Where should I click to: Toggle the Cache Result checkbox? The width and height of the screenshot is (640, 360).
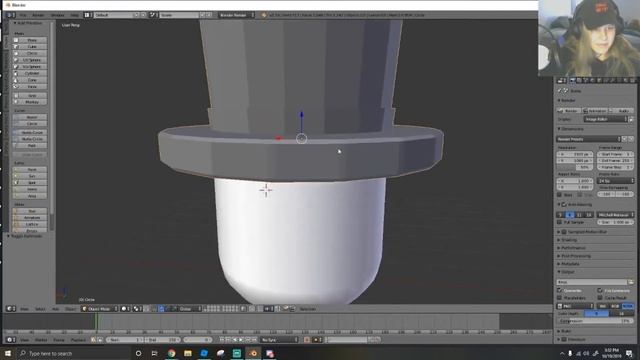point(600,298)
